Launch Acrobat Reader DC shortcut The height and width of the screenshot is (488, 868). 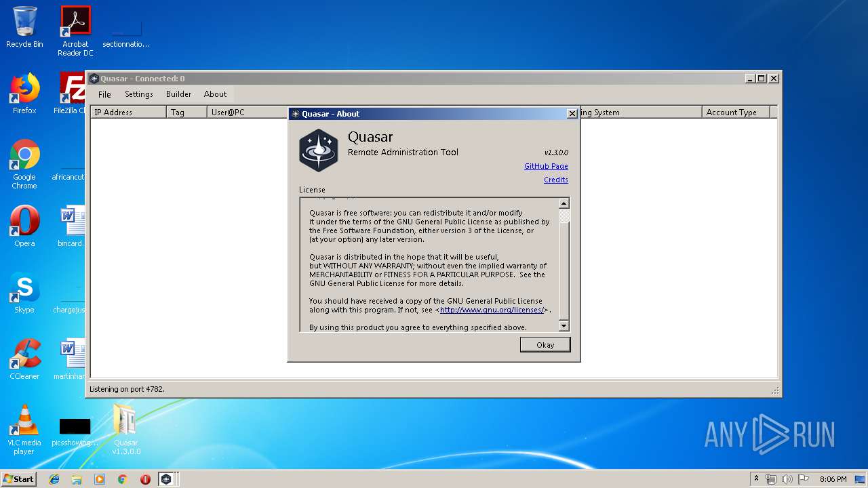click(x=75, y=30)
